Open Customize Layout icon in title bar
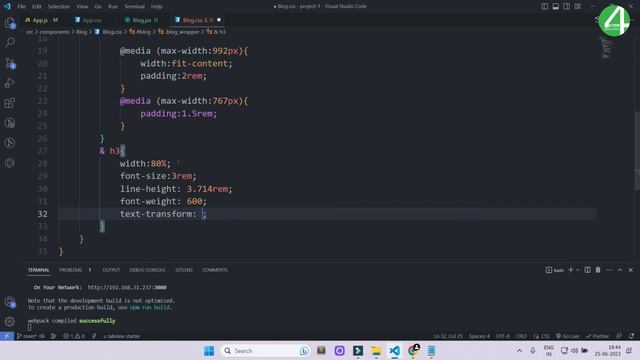 (x=578, y=7)
